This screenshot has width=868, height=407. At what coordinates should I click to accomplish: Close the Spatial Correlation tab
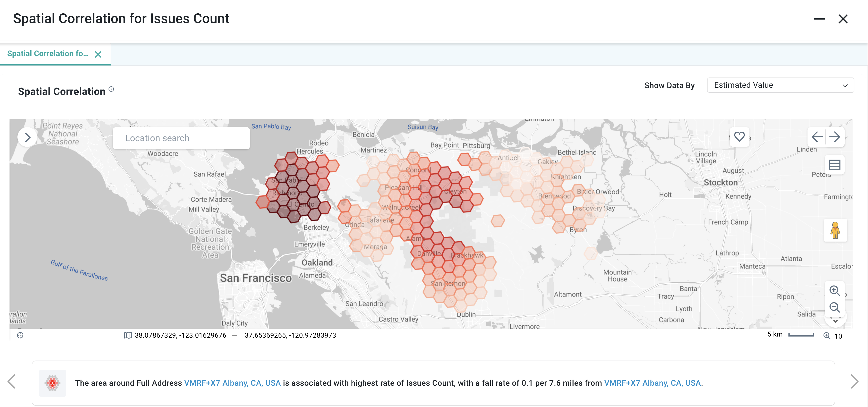coord(98,55)
